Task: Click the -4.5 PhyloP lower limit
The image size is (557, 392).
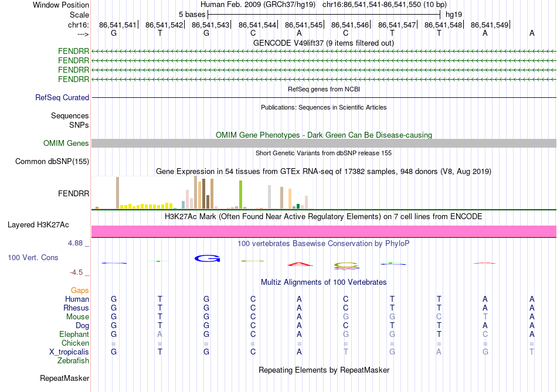Action: (x=76, y=272)
